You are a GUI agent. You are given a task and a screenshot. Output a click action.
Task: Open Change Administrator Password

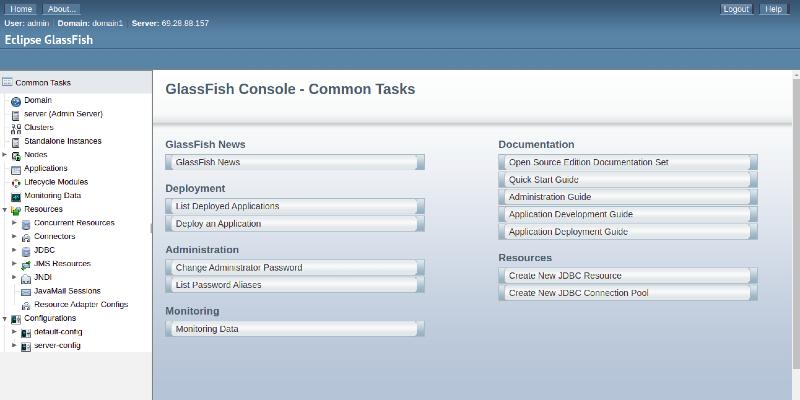(295, 267)
